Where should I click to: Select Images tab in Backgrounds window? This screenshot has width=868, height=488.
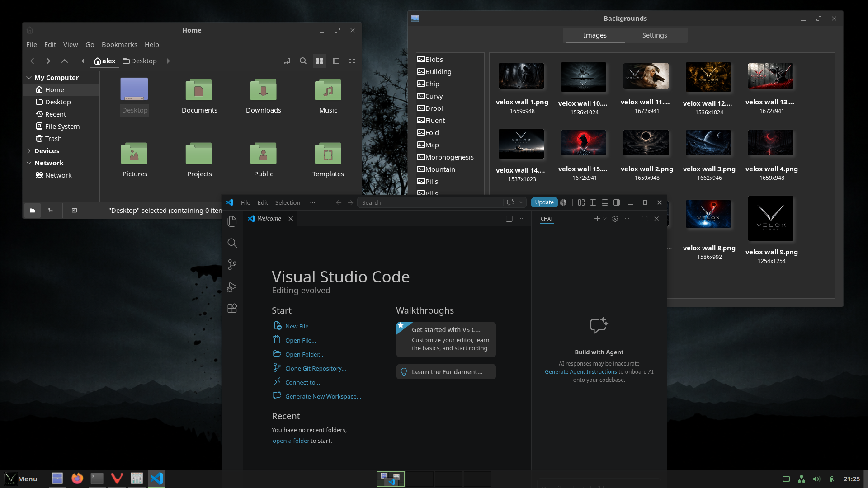(595, 35)
